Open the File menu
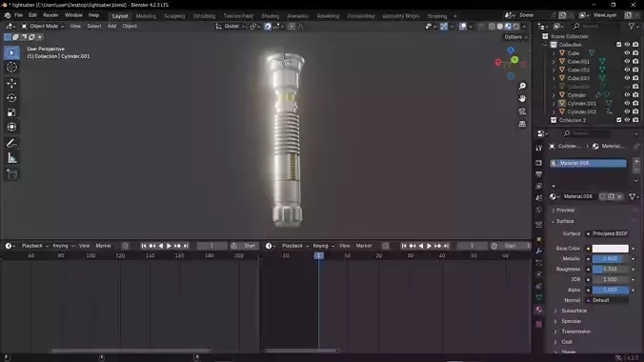644x362 pixels. pos(18,15)
